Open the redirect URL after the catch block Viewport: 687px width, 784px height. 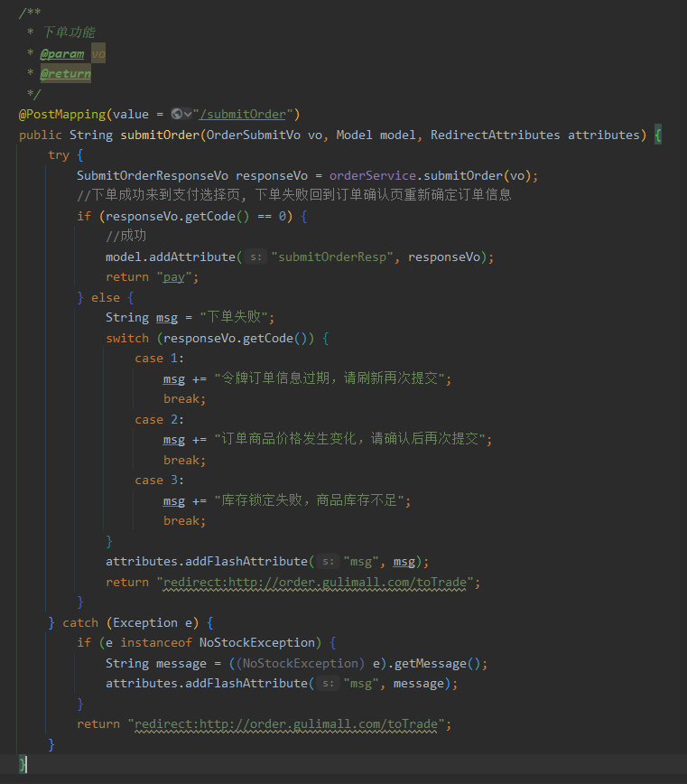pos(286,724)
